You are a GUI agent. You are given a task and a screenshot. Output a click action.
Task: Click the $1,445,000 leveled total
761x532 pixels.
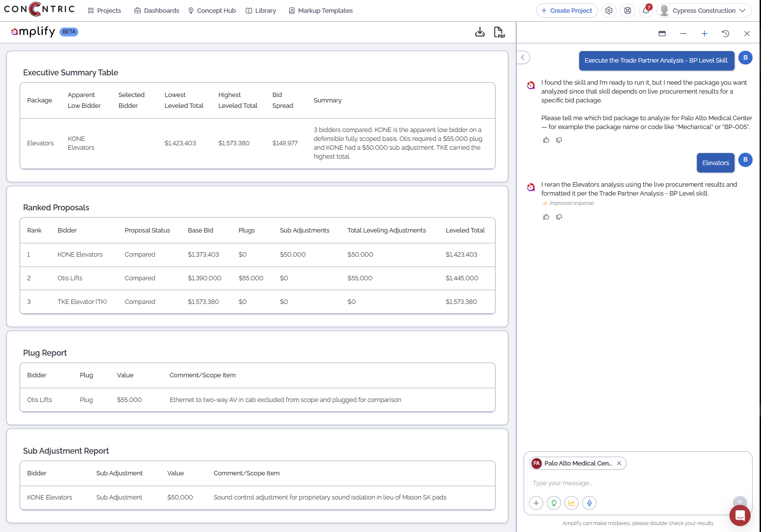pyautogui.click(x=462, y=278)
